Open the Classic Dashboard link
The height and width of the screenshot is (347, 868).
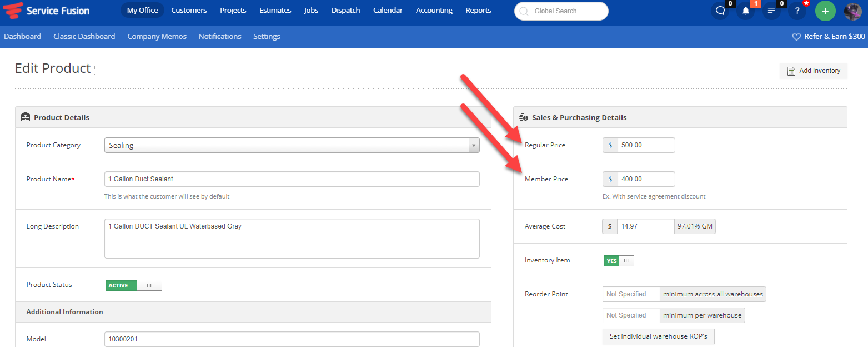(x=84, y=37)
